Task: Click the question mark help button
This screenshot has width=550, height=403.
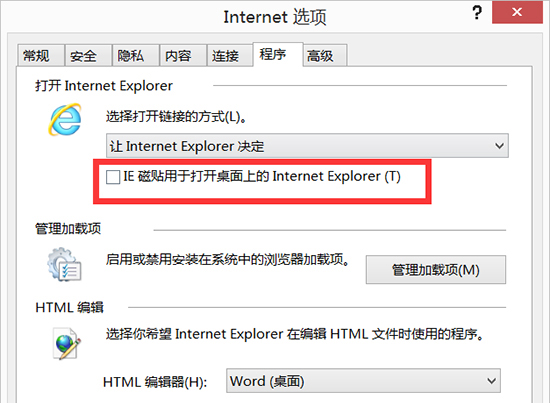Action: click(476, 13)
